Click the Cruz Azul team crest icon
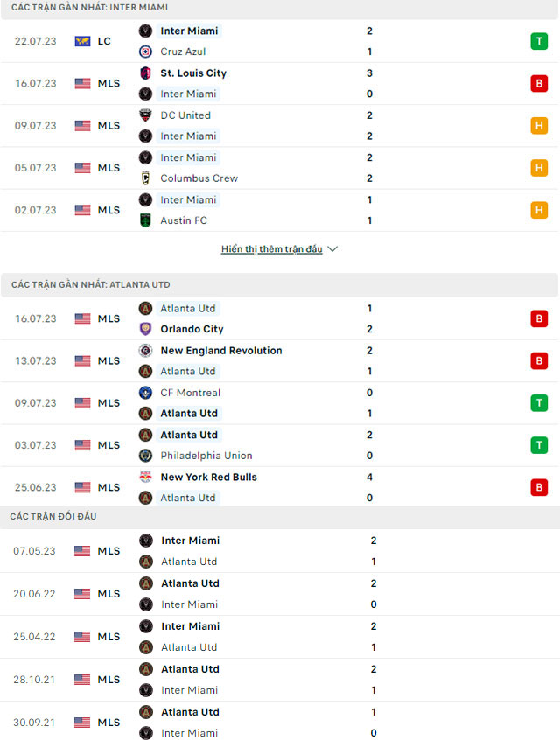 pos(145,52)
